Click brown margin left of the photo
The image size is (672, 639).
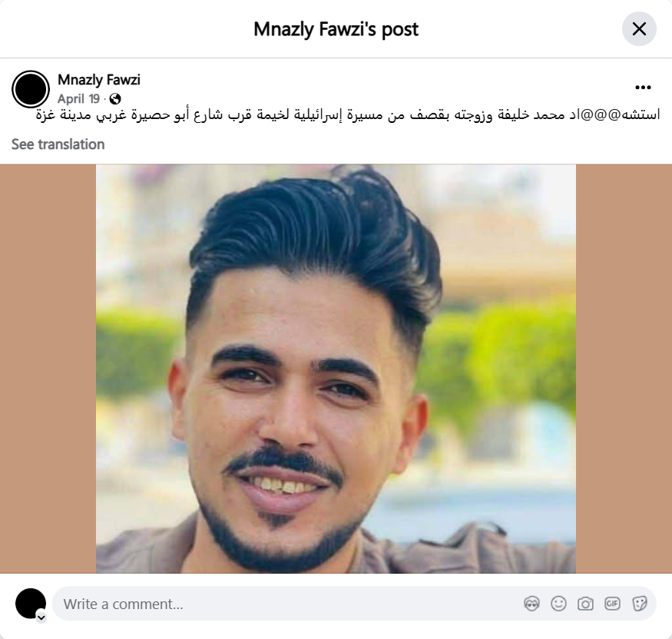[48, 369]
